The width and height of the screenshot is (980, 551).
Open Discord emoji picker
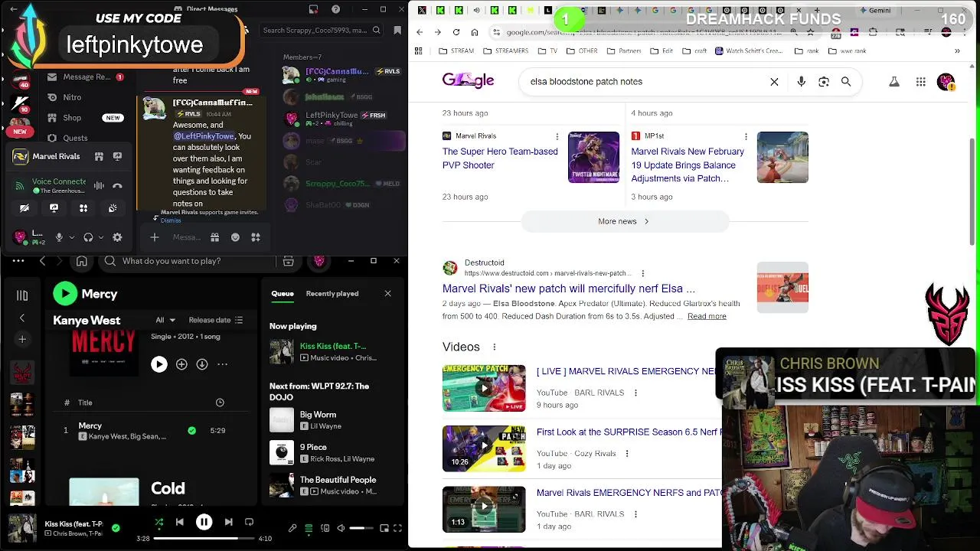[x=235, y=237]
